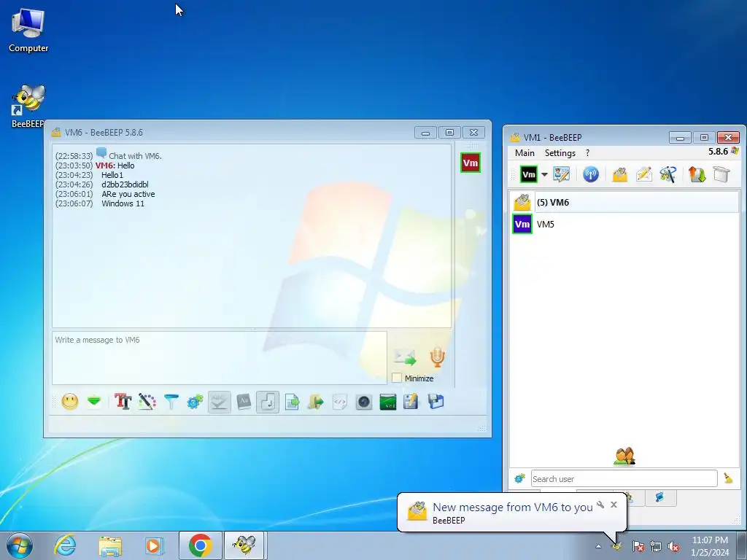Expand the status dropdown arrow beside Vm
The height and width of the screenshot is (560, 747).
click(x=544, y=174)
